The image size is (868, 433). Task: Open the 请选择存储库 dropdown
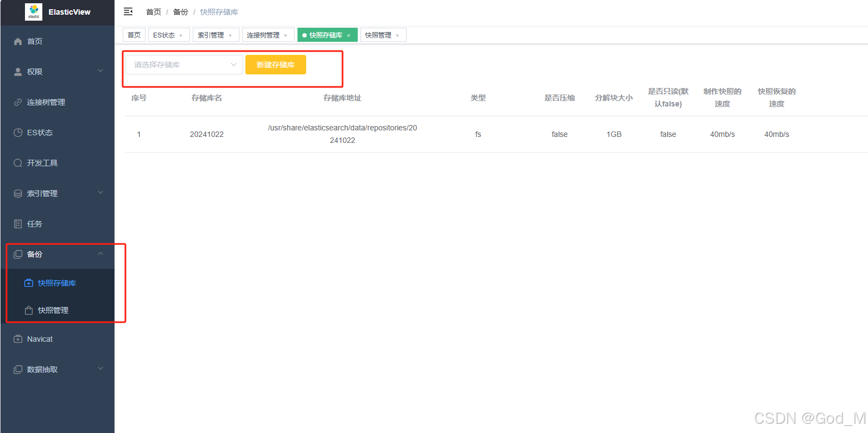click(184, 65)
